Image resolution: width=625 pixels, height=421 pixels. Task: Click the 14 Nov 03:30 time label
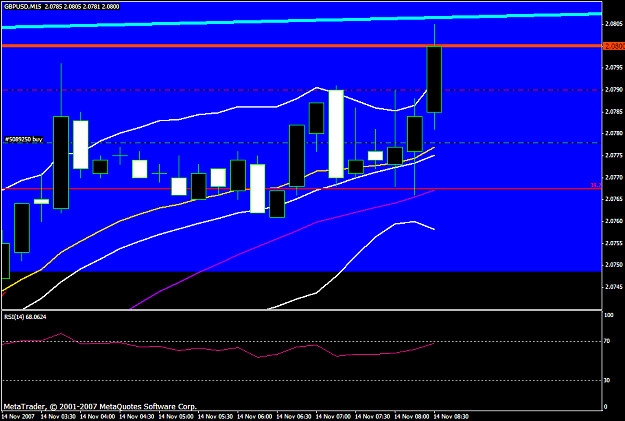coord(58,417)
